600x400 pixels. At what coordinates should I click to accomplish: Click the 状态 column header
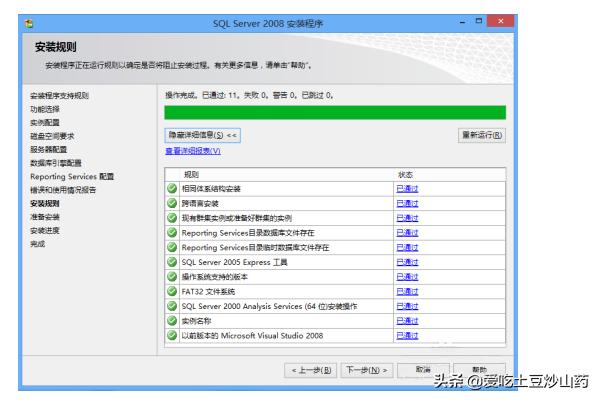(405, 175)
